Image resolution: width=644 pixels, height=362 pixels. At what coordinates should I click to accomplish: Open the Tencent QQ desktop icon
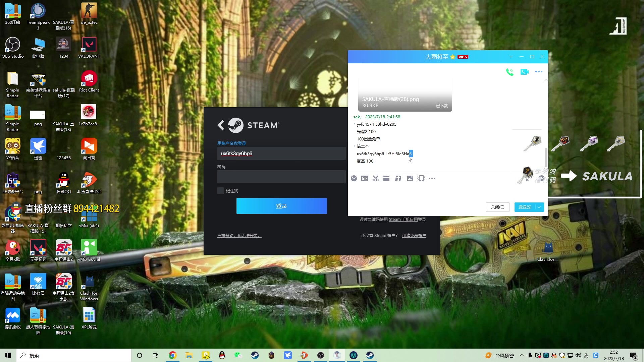(x=63, y=183)
